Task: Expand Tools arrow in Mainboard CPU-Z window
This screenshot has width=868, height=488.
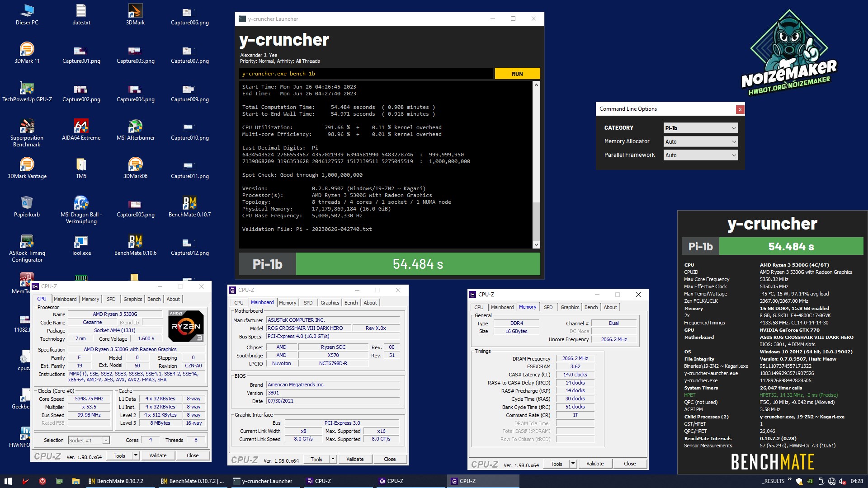Action: tap(333, 460)
